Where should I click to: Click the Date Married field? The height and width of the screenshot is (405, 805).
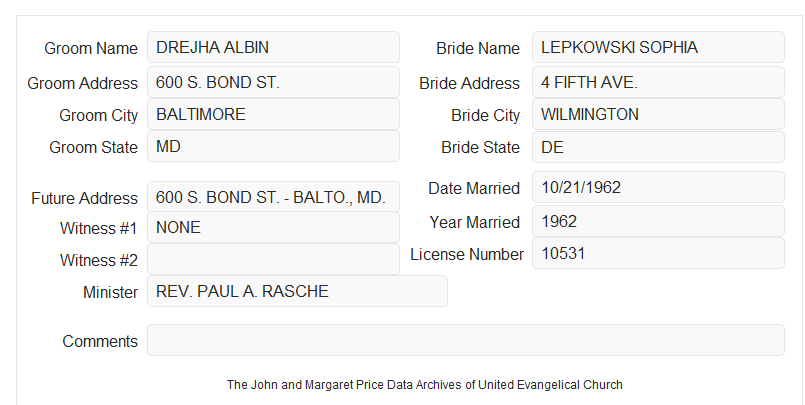(x=658, y=187)
